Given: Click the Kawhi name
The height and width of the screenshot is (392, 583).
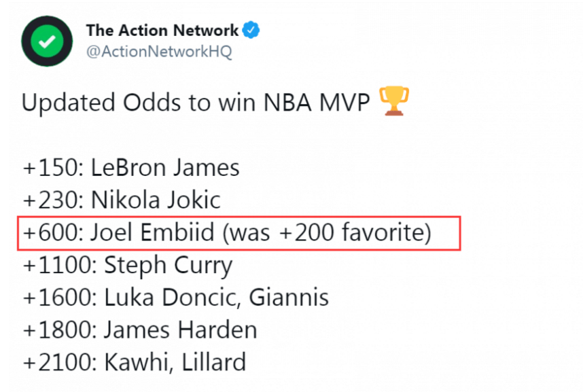Looking at the screenshot, I should click(137, 362).
